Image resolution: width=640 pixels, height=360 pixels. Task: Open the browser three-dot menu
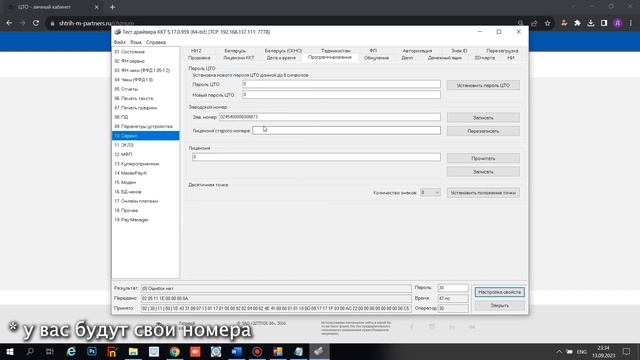click(631, 23)
